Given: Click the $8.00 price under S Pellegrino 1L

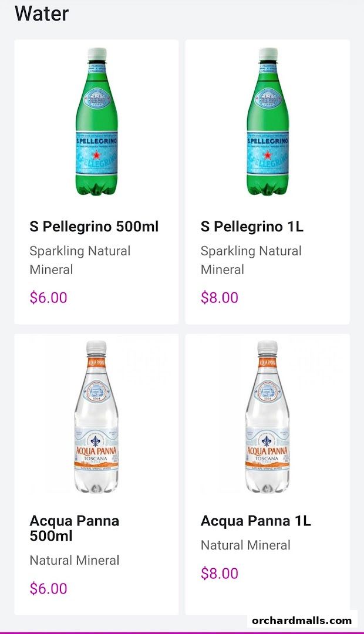Looking at the screenshot, I should click(220, 298).
